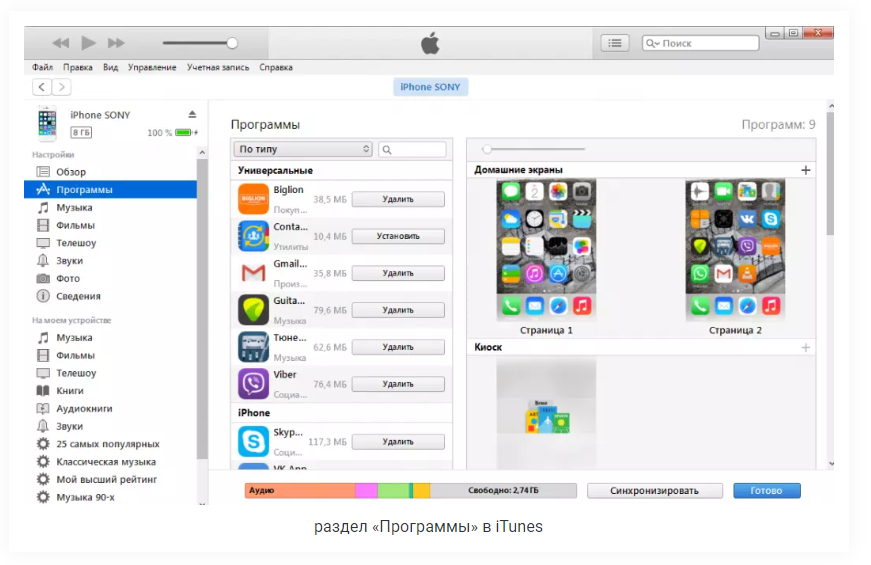Open the 'По типу' sort dropdown

click(x=302, y=149)
